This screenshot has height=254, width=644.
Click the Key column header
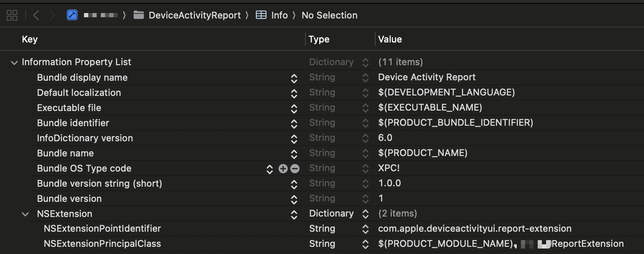(x=30, y=40)
